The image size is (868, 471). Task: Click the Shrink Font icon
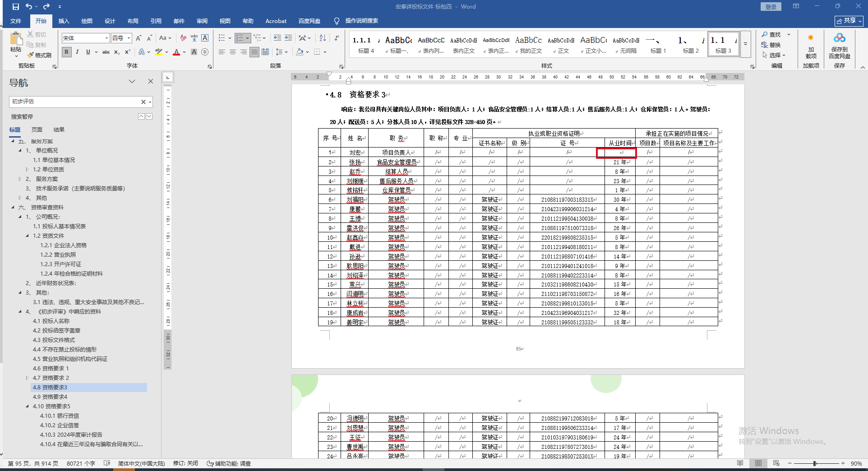tap(149, 38)
